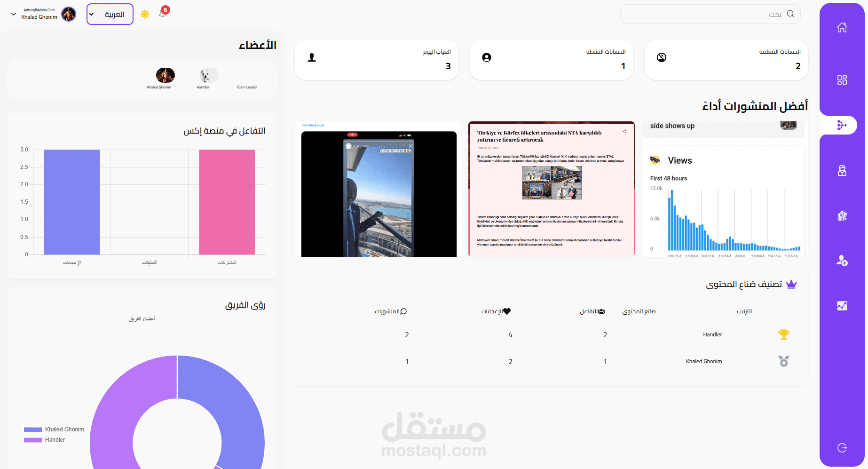Click the search magnifier icon
The height and width of the screenshot is (469, 868).
(x=790, y=14)
